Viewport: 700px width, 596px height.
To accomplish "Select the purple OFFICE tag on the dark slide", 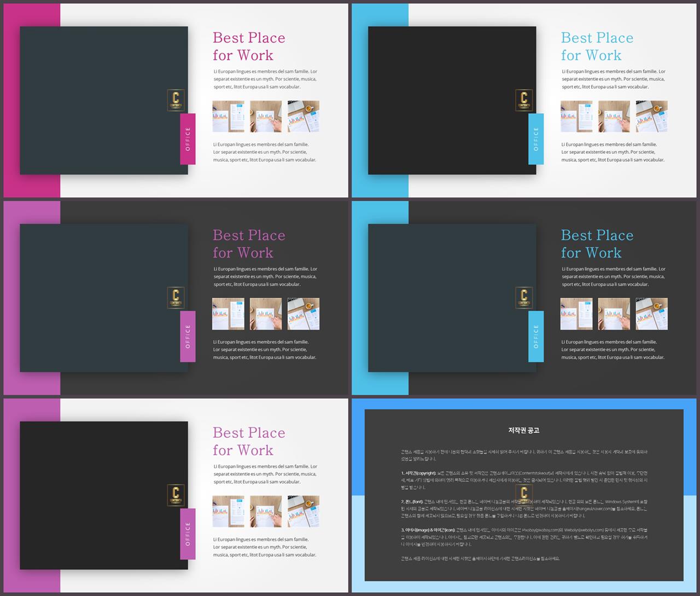I will coord(188,337).
